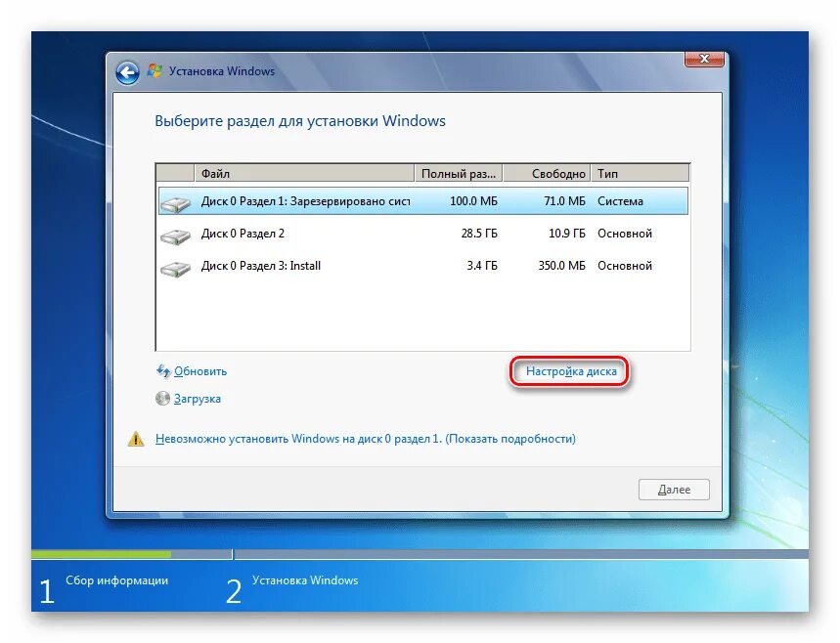Click Основной type cell for Раздел 2
The width and height of the screenshot is (840, 643).
pos(625,234)
